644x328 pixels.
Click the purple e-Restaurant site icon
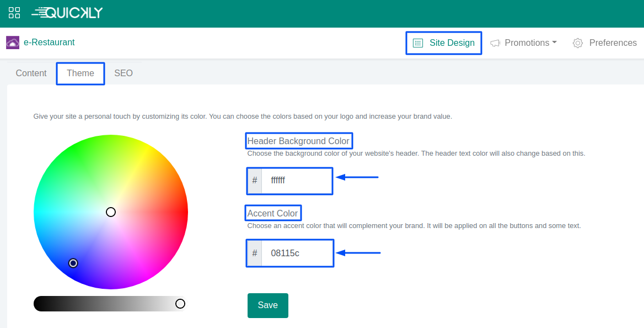click(x=13, y=43)
